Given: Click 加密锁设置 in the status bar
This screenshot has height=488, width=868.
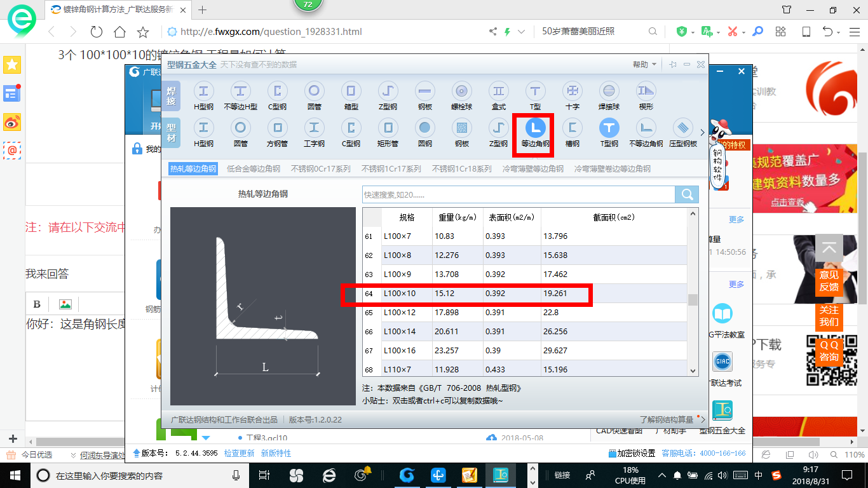Looking at the screenshot, I should [x=632, y=453].
